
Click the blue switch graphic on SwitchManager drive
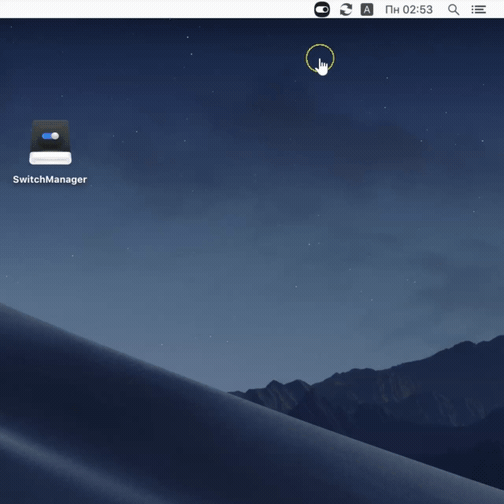click(x=50, y=136)
